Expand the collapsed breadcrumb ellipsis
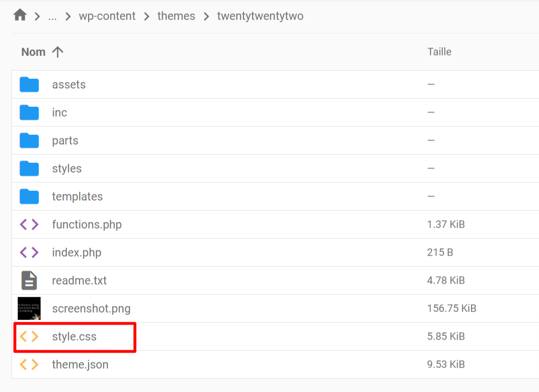Image resolution: width=539 pixels, height=392 pixels. click(x=53, y=16)
